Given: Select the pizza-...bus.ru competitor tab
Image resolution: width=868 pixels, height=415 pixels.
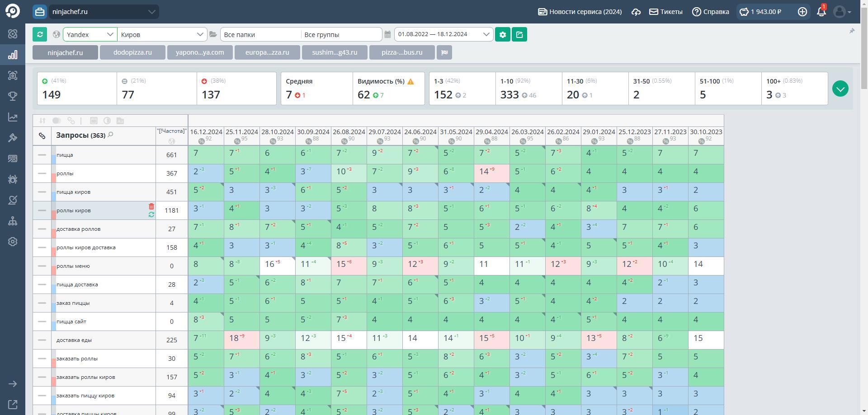Looking at the screenshot, I should (x=402, y=52).
